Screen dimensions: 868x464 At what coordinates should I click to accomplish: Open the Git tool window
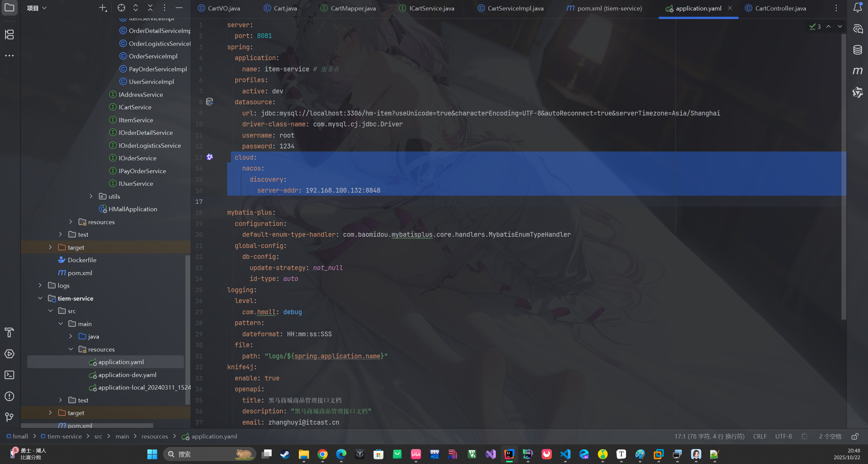tap(9, 417)
